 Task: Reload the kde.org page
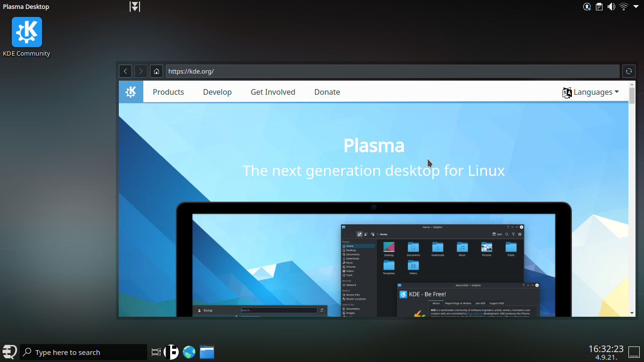[x=629, y=71]
